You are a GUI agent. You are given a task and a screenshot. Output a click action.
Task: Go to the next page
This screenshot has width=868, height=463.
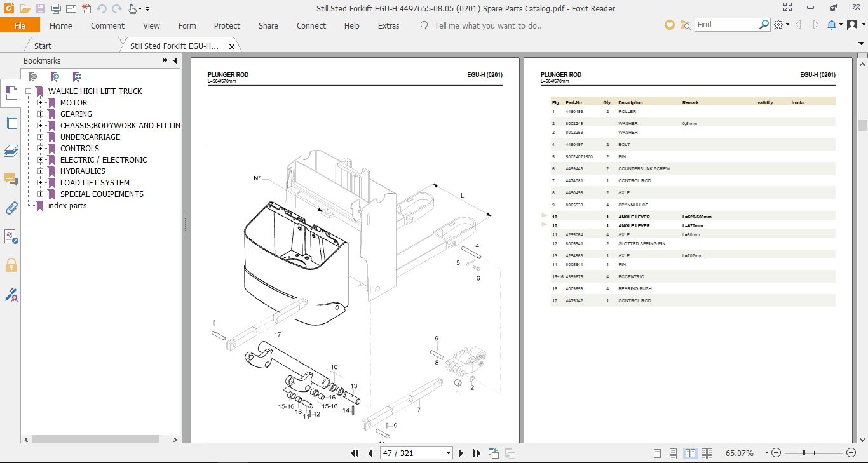461,453
